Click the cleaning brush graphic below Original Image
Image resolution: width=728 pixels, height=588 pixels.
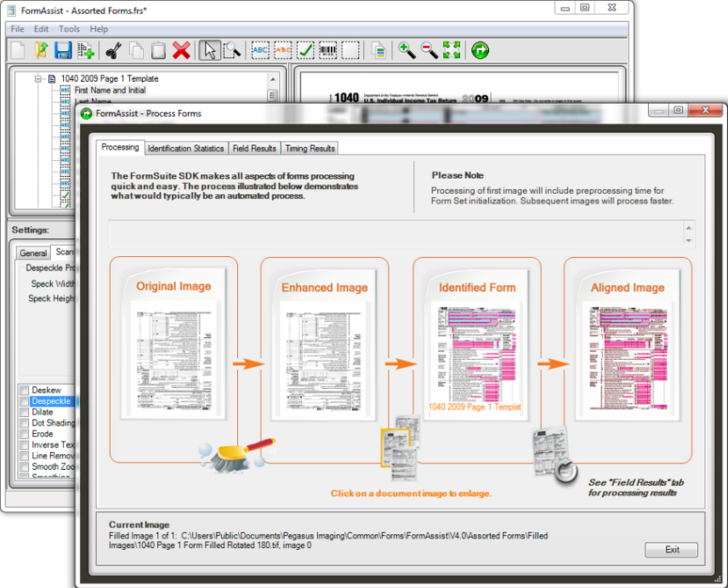click(238, 455)
